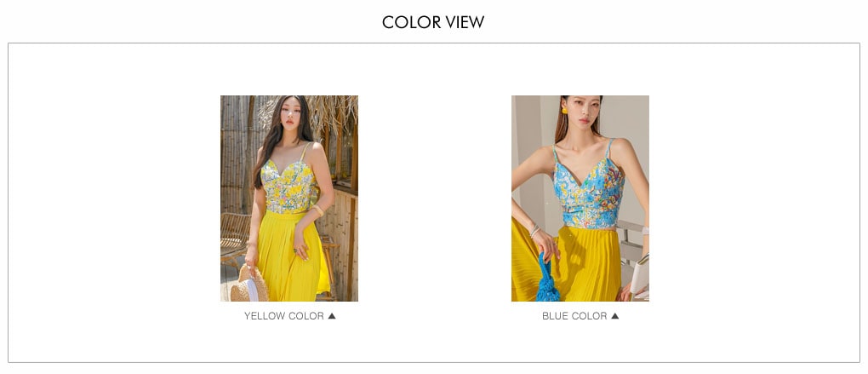Click the white book held in the right photo
The width and height of the screenshot is (868, 374).
tap(639, 275)
